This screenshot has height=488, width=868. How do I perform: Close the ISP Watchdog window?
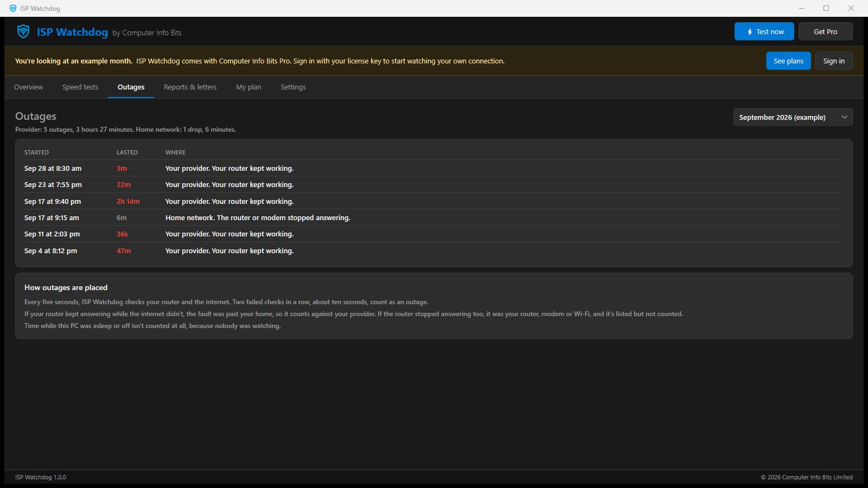point(851,8)
